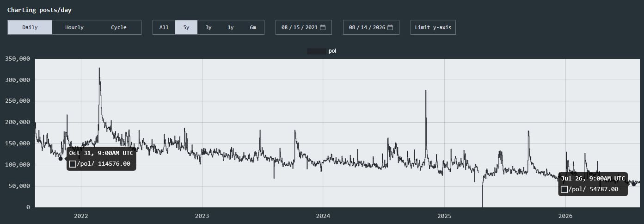
Task: Click the 350,000 y-axis label
Action: [17, 59]
